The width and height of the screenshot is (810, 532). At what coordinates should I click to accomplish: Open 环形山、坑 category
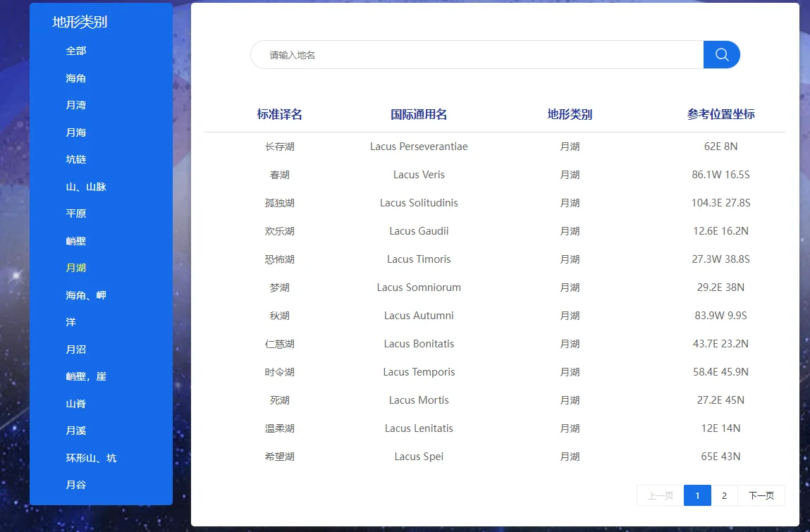(91, 458)
